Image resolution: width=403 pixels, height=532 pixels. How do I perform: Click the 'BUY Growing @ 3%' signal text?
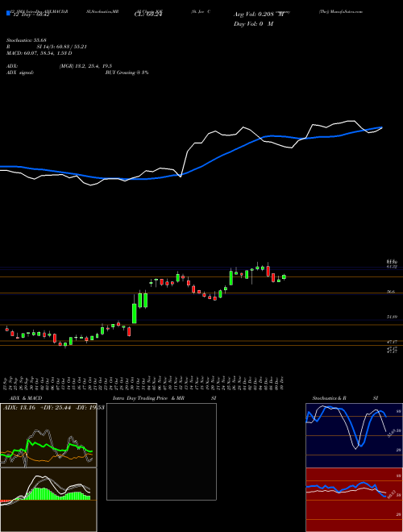point(127,73)
